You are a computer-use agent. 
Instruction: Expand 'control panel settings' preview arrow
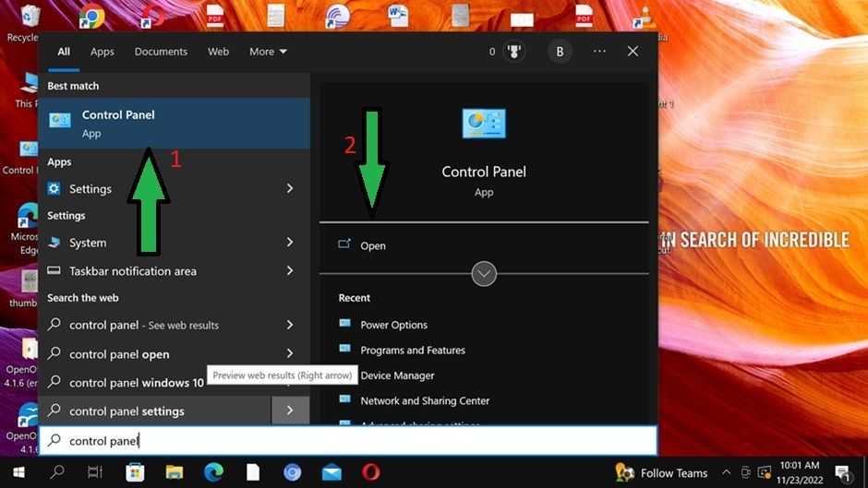tap(290, 411)
